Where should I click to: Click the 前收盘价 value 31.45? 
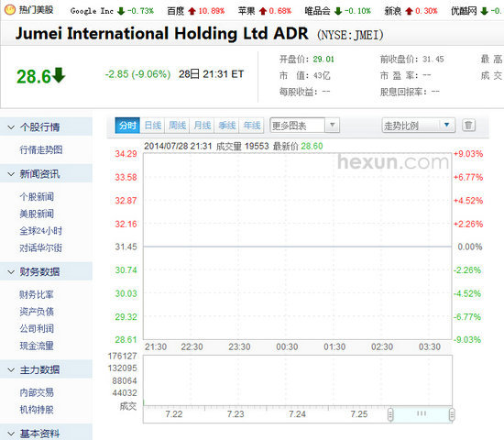coord(433,60)
